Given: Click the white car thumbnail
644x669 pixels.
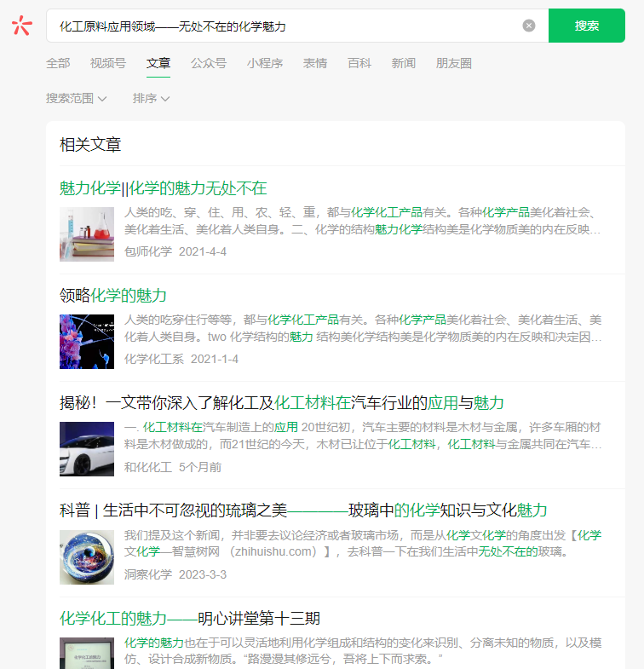Looking at the screenshot, I should click(x=87, y=449).
